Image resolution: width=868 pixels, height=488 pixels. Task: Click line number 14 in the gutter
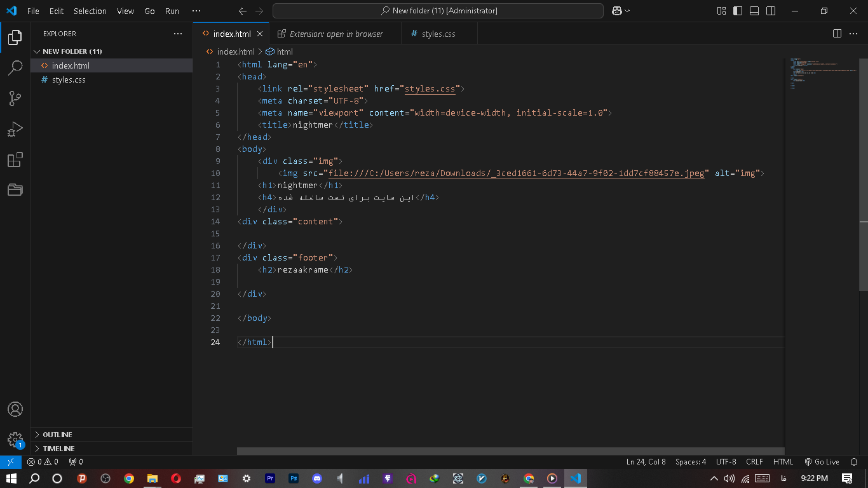click(215, 222)
